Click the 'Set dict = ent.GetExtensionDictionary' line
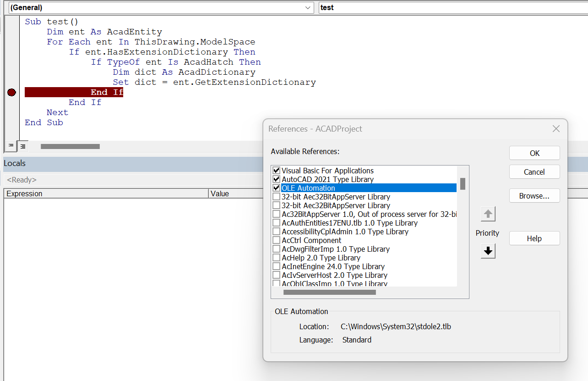 (x=214, y=83)
